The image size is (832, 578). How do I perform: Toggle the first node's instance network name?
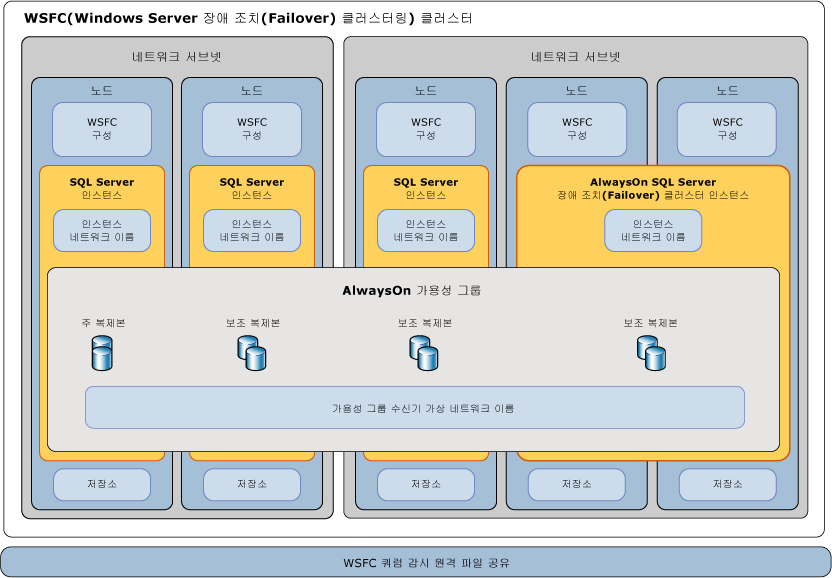pos(102,230)
